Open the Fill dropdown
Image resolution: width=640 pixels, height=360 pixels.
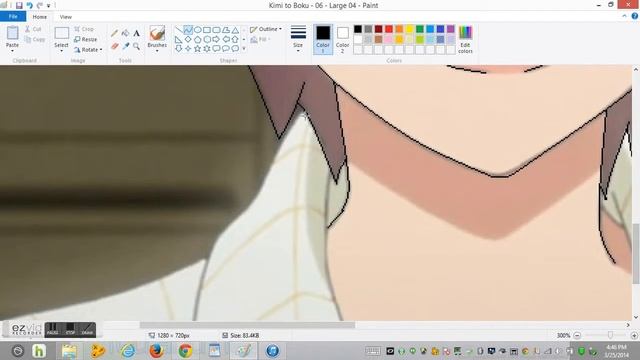[260, 39]
